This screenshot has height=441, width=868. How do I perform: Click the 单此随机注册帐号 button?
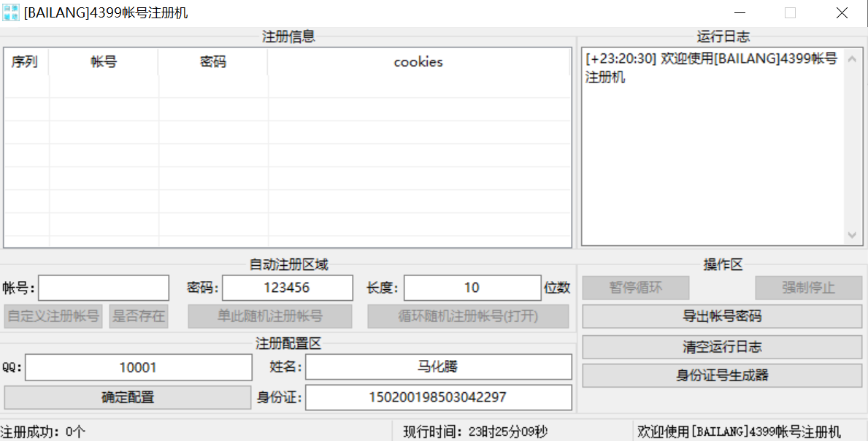tap(269, 317)
